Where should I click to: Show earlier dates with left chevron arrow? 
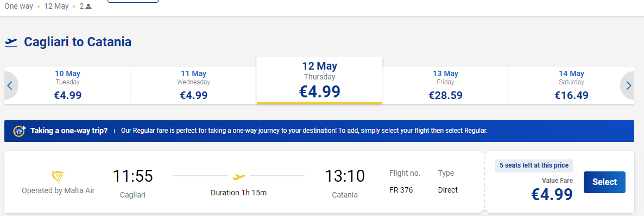pos(11,85)
